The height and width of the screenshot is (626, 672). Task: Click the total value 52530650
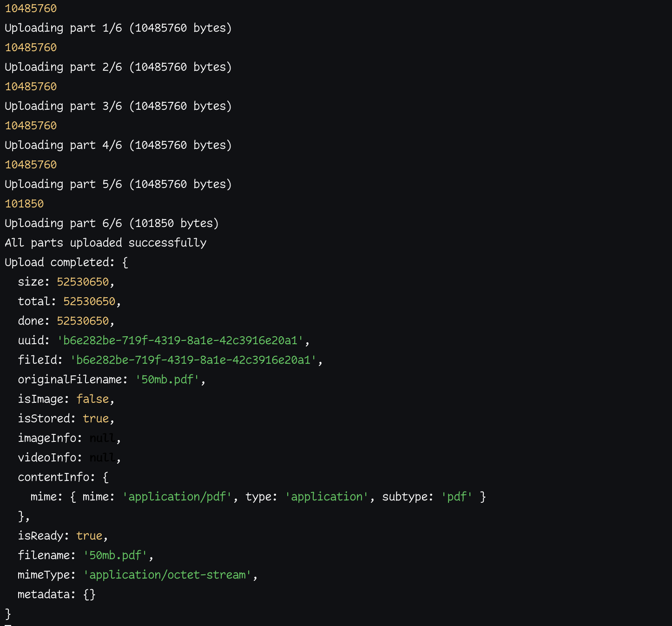pos(89,301)
